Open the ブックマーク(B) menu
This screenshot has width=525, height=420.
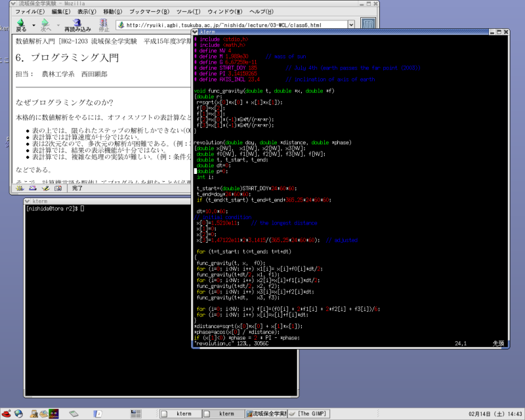coord(149,12)
